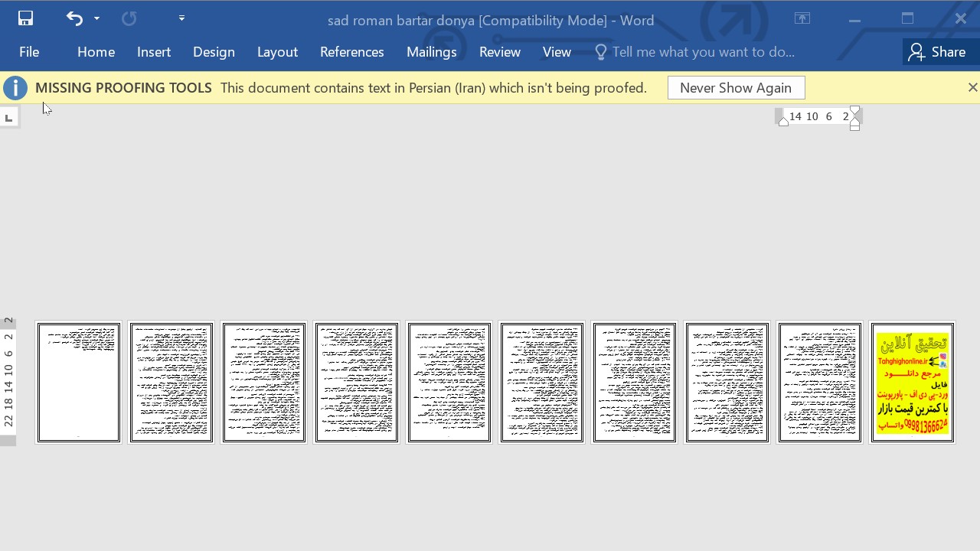
Task: Open Customize Quick Access Toolbar dropdown
Action: coord(181,18)
